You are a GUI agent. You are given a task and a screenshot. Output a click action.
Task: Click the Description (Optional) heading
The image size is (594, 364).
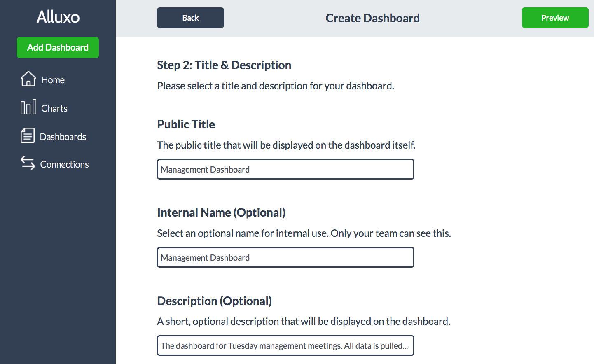coord(214,301)
